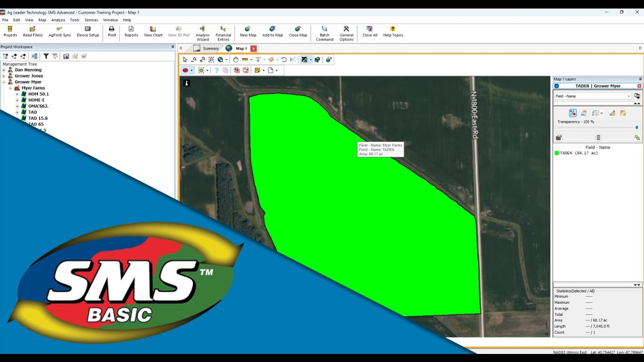Open the Reports tool
Image resolution: width=644 pixels, height=362 pixels.
point(131,32)
